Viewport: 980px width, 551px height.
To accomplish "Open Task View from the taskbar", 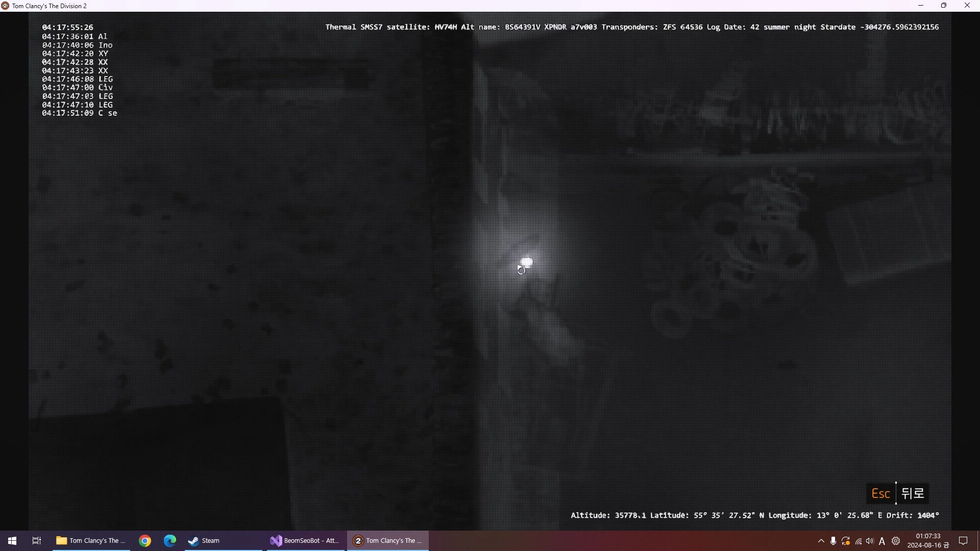I will tap(37, 541).
